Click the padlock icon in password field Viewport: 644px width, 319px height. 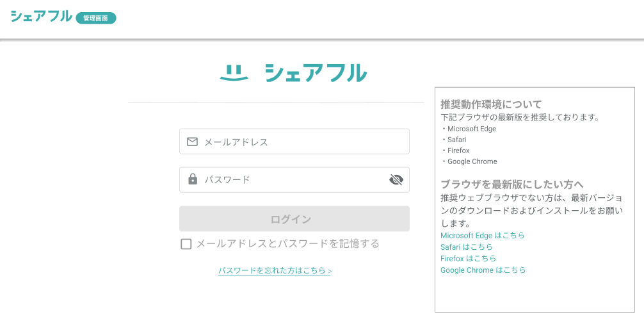pos(193,179)
